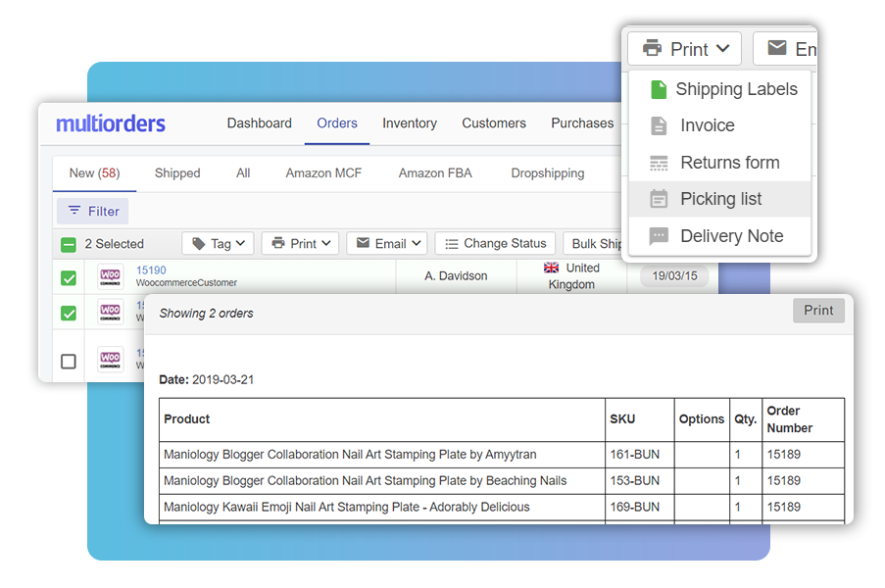Click the multiorders logo
Screen dimensions: 885x588
111,123
